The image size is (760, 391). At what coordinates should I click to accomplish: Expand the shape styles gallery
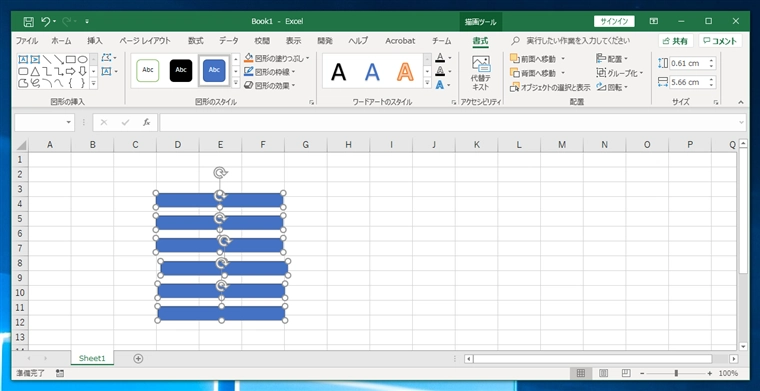[x=236, y=83]
